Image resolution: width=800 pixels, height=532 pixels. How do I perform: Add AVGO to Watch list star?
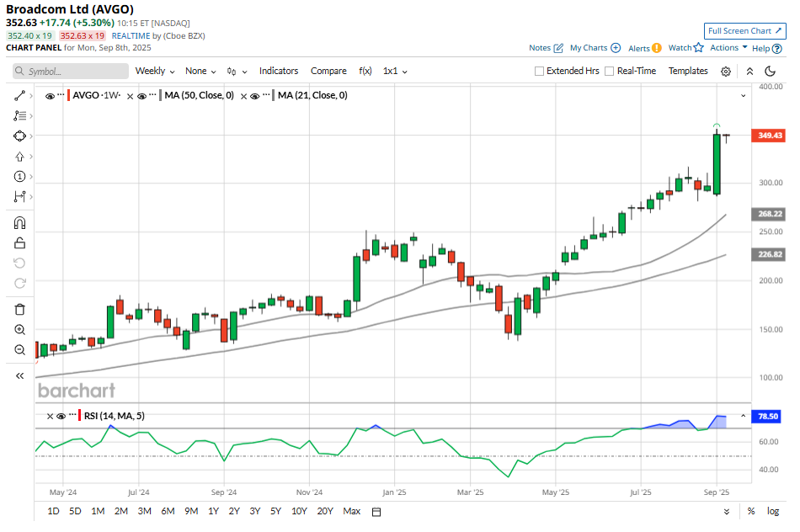[x=698, y=48]
